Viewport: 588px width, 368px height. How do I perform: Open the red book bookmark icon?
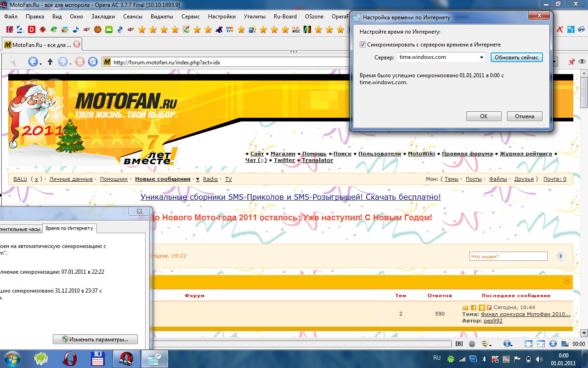point(10,29)
